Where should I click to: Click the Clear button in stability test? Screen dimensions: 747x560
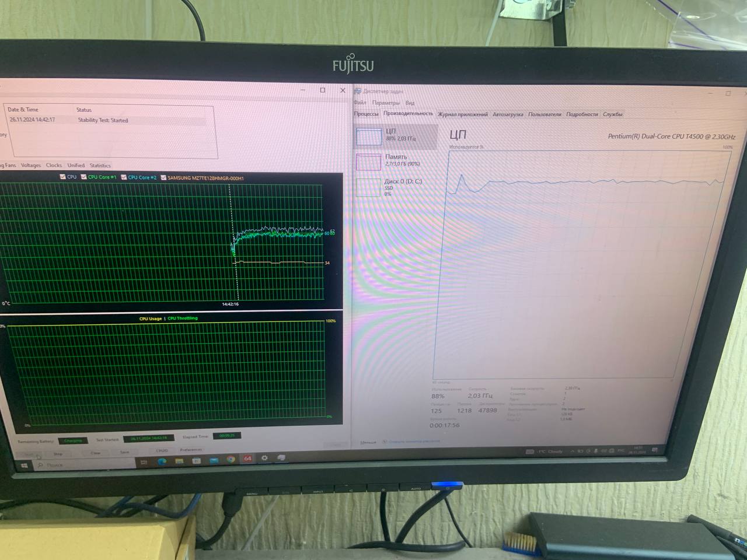pyautogui.click(x=95, y=453)
